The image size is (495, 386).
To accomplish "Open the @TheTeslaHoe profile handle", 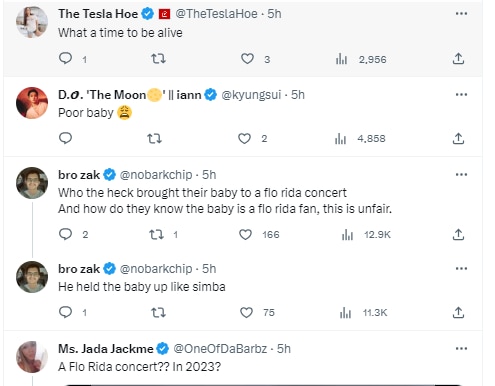I will [216, 14].
